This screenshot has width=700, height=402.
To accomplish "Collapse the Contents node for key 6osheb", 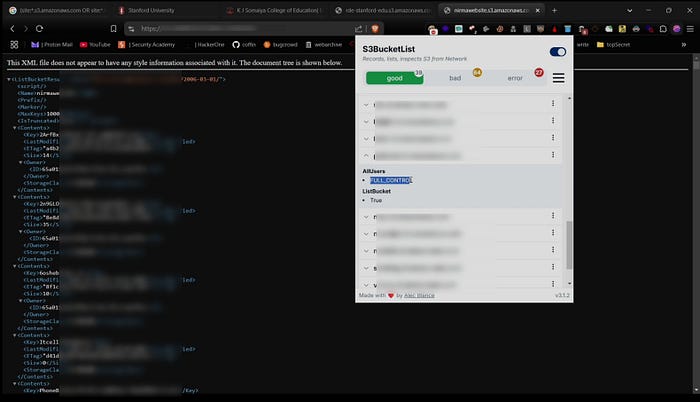I will click(15, 266).
